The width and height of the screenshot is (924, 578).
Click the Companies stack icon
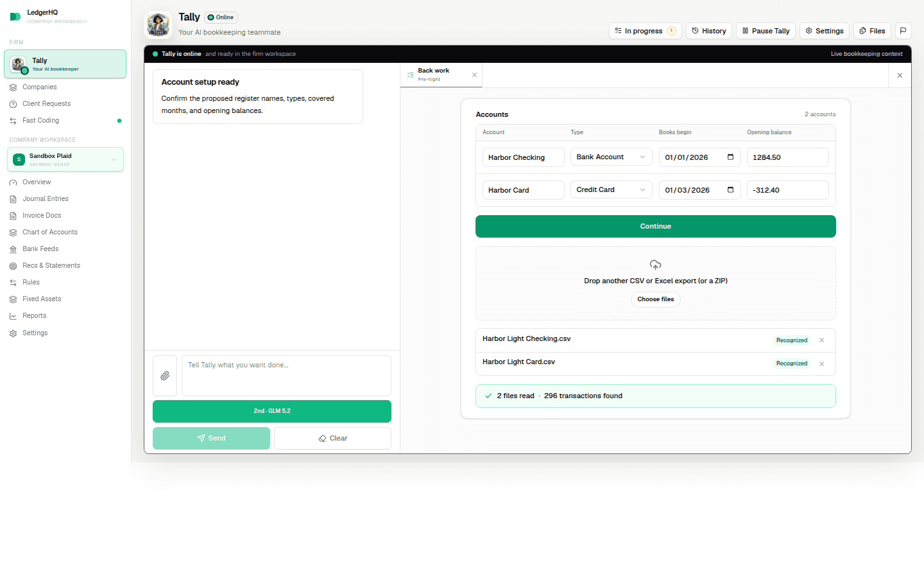(x=13, y=87)
